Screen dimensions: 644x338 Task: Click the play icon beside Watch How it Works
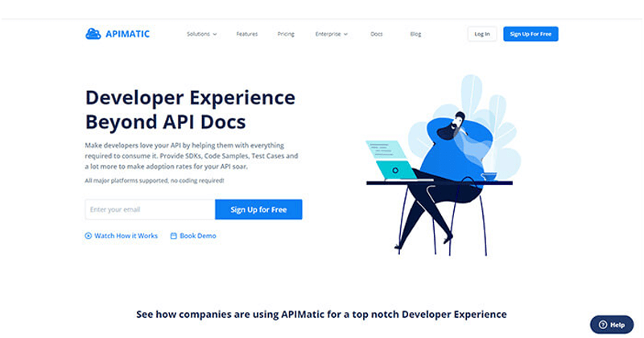(x=89, y=236)
